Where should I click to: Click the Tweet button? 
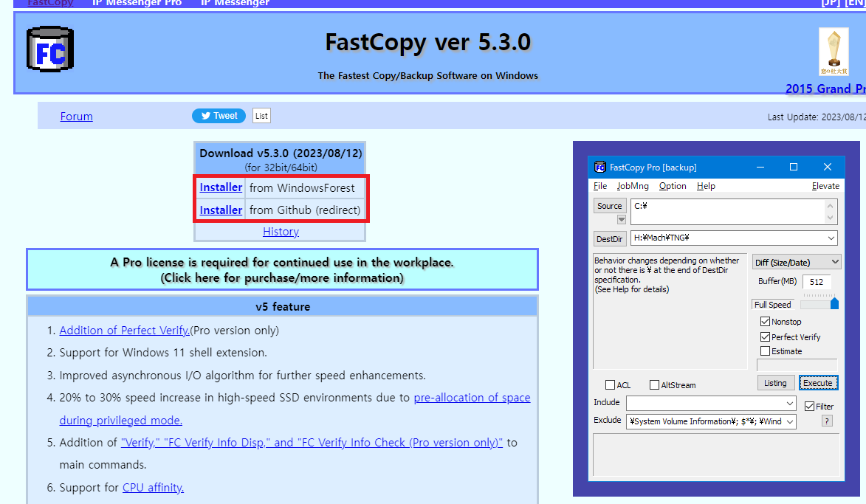(219, 116)
